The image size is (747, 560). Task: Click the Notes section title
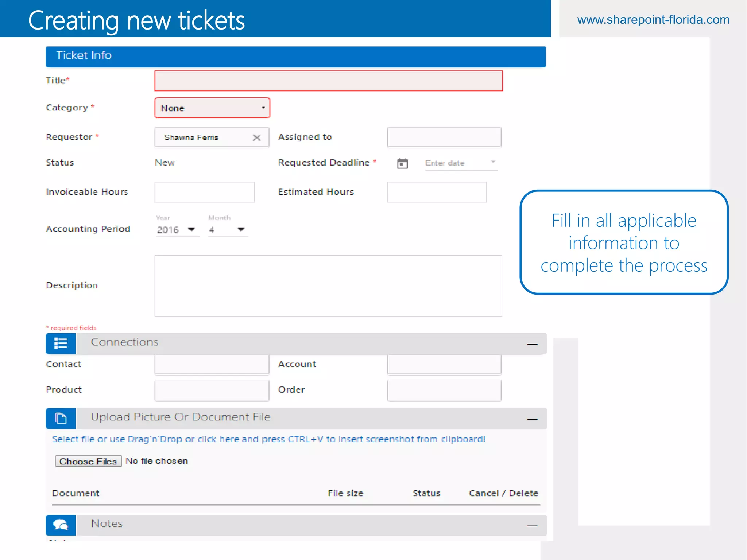tap(107, 524)
